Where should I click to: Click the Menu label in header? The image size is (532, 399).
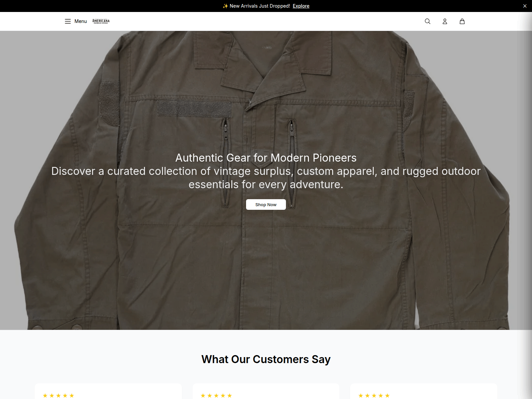pyautogui.click(x=80, y=21)
